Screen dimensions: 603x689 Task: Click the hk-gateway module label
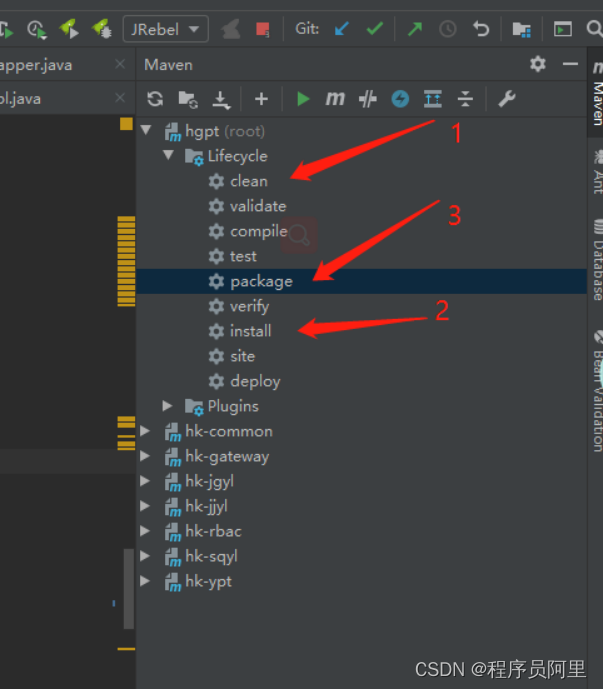pos(227,457)
